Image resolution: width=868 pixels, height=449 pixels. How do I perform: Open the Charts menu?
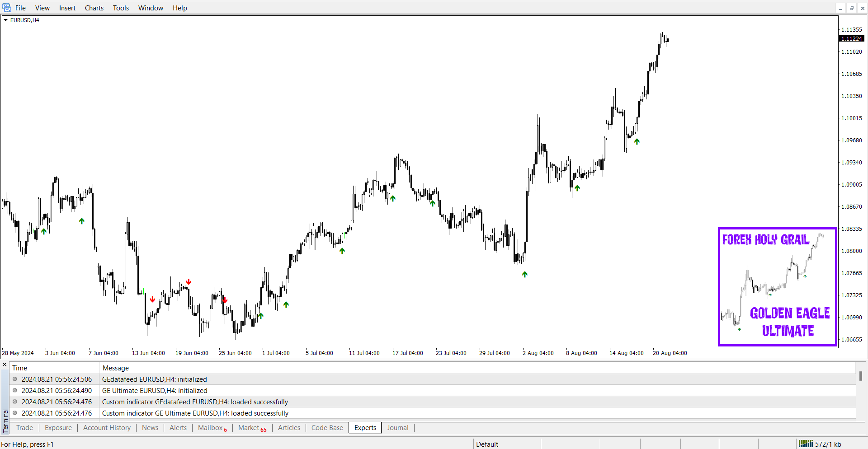(x=94, y=8)
